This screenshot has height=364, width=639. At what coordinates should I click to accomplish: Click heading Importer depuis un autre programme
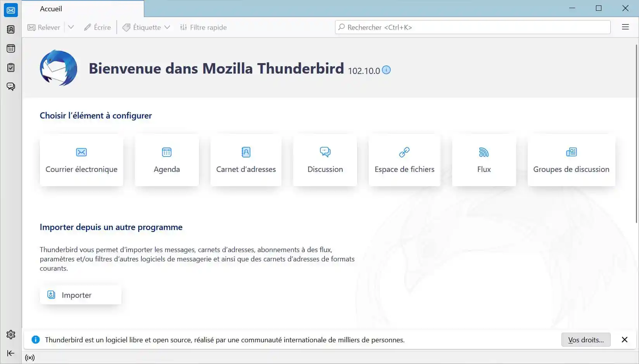pos(111,227)
